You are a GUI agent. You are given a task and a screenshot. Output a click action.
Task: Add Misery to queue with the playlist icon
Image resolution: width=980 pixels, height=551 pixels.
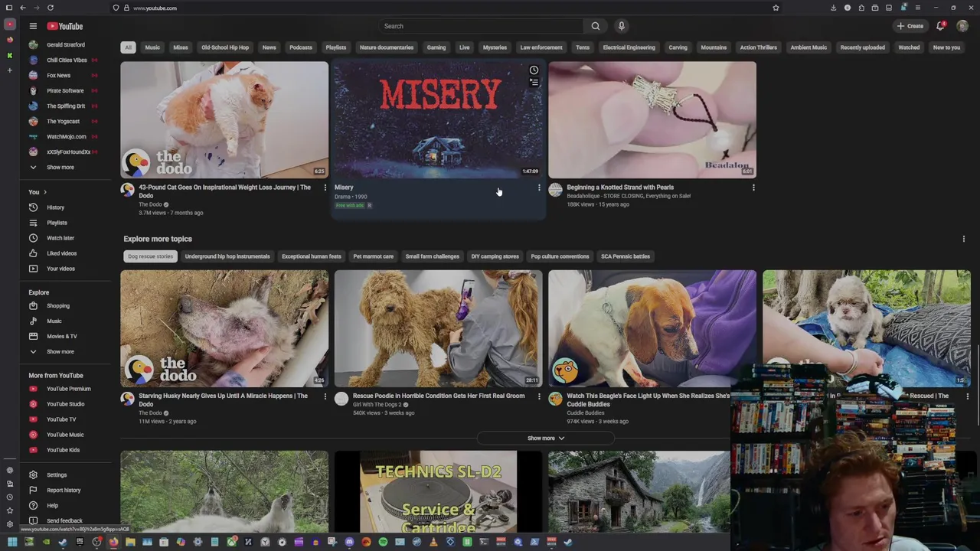(534, 83)
